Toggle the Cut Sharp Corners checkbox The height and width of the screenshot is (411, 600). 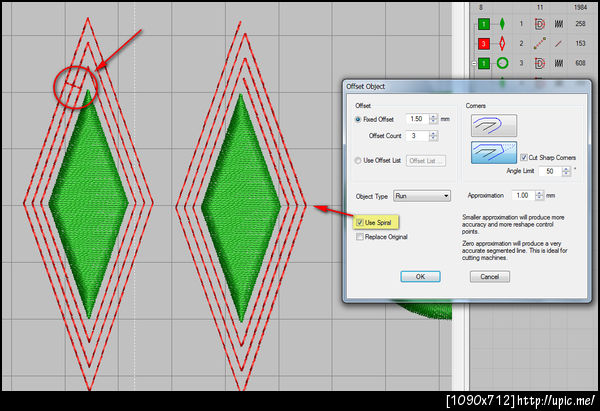[524, 157]
